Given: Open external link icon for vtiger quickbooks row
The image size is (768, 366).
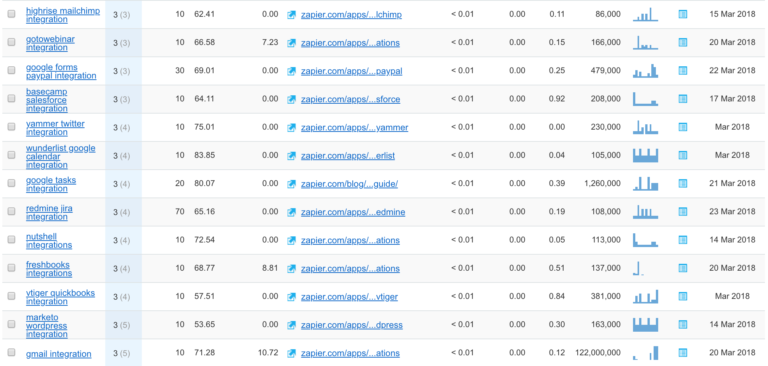Looking at the screenshot, I should pyautogui.click(x=291, y=297).
